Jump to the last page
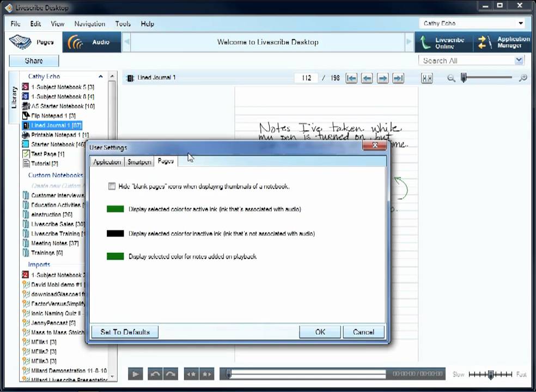This screenshot has width=536, height=392. click(x=398, y=78)
